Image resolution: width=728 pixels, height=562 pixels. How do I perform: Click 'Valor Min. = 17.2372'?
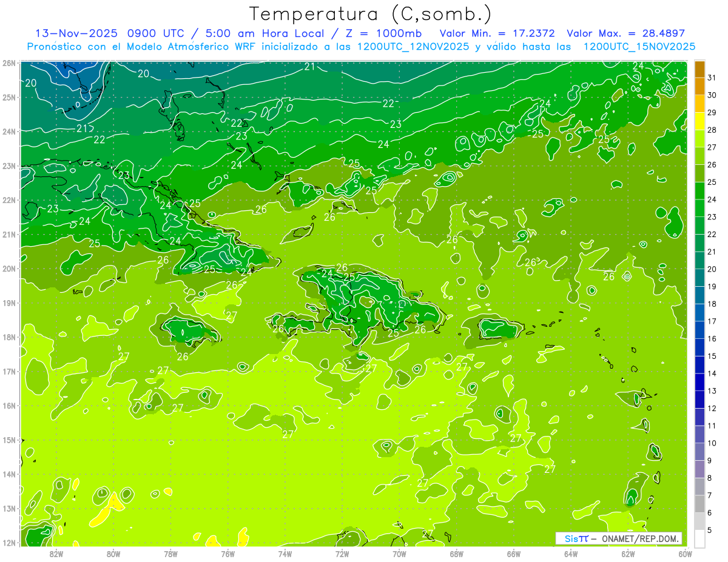click(499, 33)
